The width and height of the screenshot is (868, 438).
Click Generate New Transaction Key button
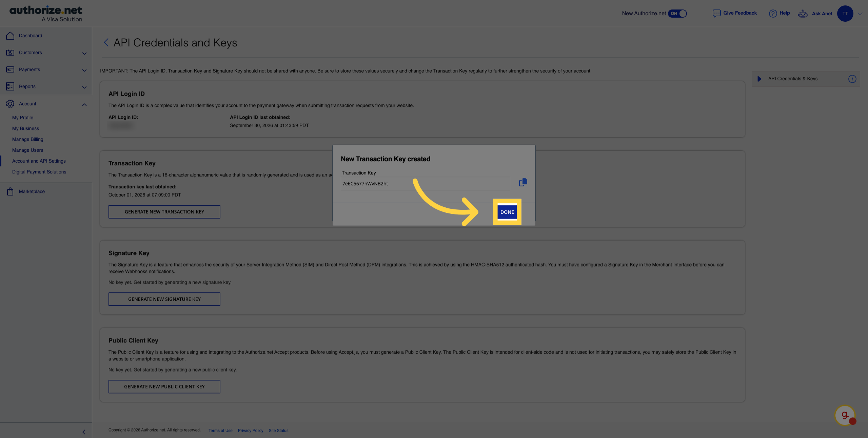pos(164,212)
